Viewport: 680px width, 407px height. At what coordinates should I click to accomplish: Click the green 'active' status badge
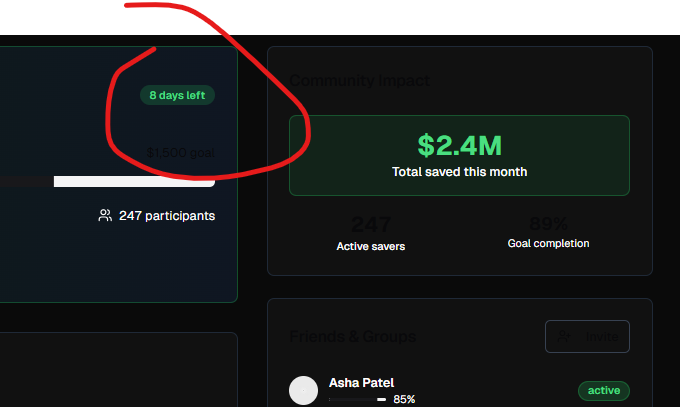pos(604,391)
